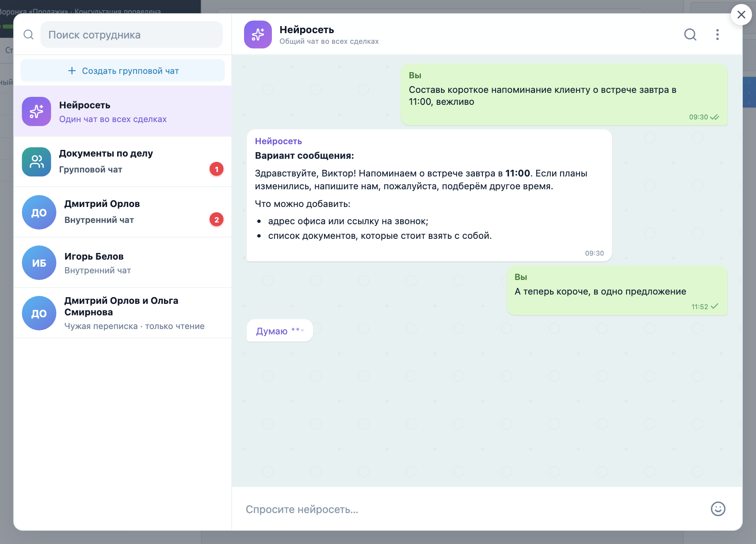Click the plus icon in Создать групповой чат
Viewport: 756px width, 544px height.
pos(72,71)
